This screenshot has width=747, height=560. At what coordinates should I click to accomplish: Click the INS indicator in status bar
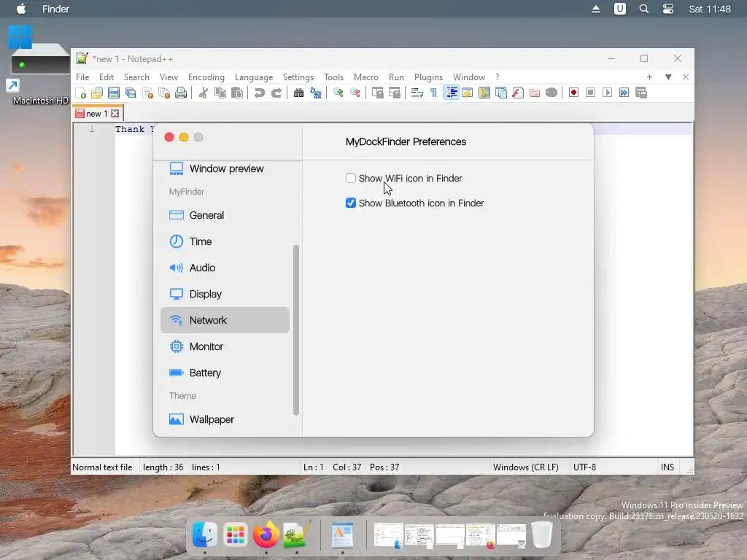pos(667,467)
